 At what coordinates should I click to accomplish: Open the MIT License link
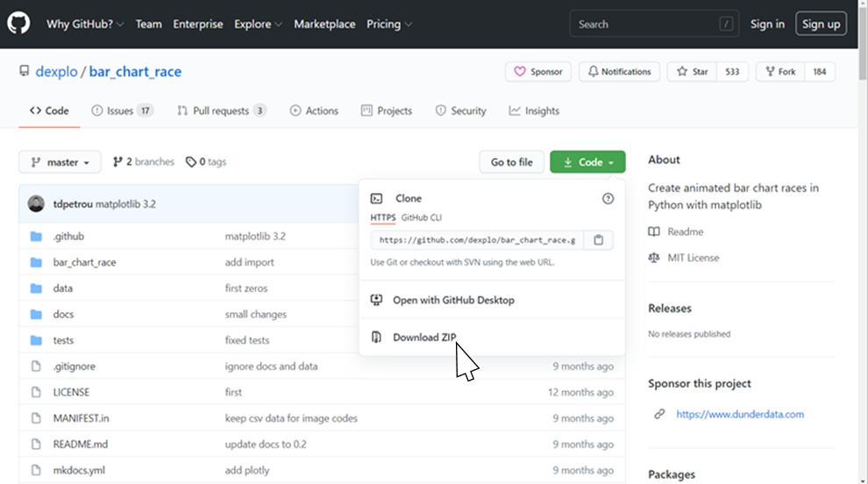[693, 258]
